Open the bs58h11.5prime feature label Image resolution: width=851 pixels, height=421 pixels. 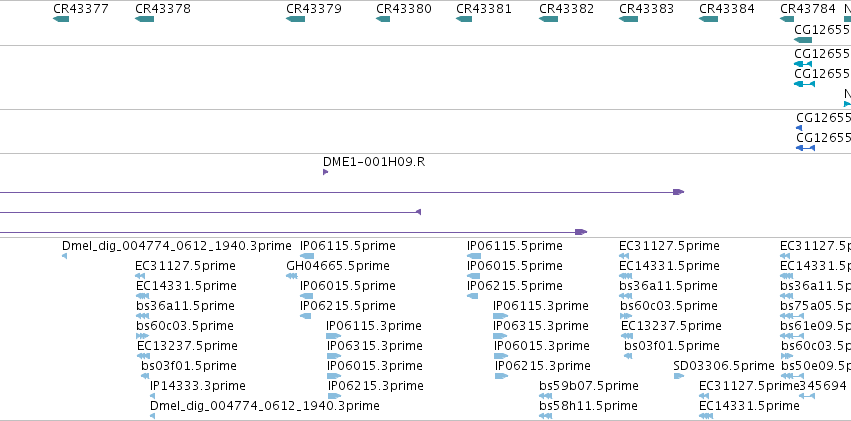point(588,406)
